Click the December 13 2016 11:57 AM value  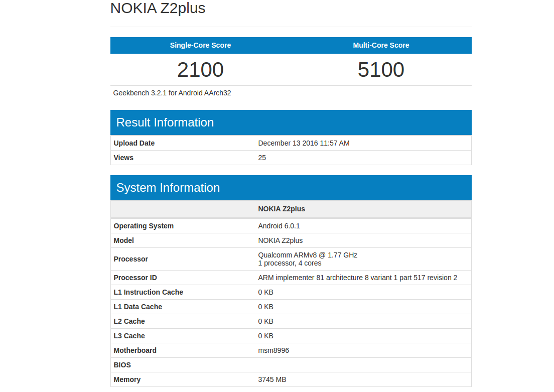point(304,143)
